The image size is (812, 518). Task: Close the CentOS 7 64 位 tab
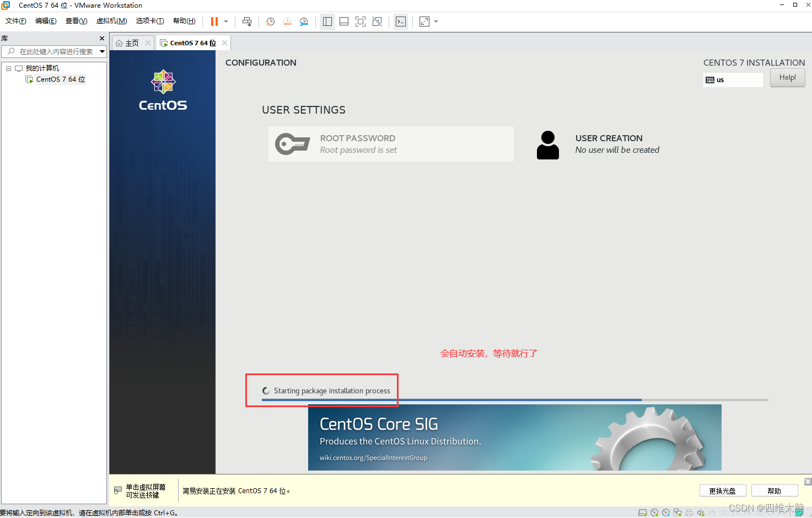click(x=224, y=43)
